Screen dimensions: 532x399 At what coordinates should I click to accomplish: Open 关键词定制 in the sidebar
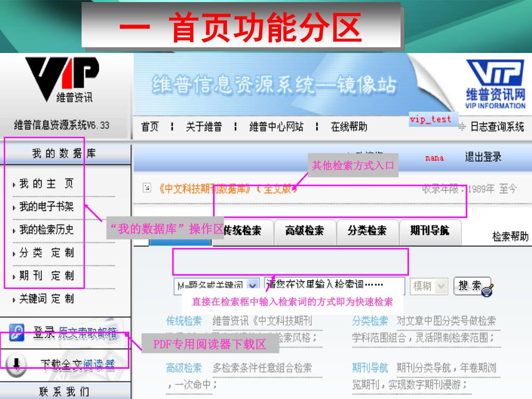pos(46,299)
